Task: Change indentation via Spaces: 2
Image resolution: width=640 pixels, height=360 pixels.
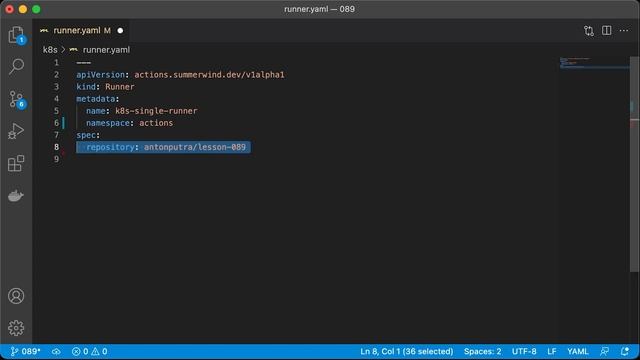Action: [x=482, y=351]
